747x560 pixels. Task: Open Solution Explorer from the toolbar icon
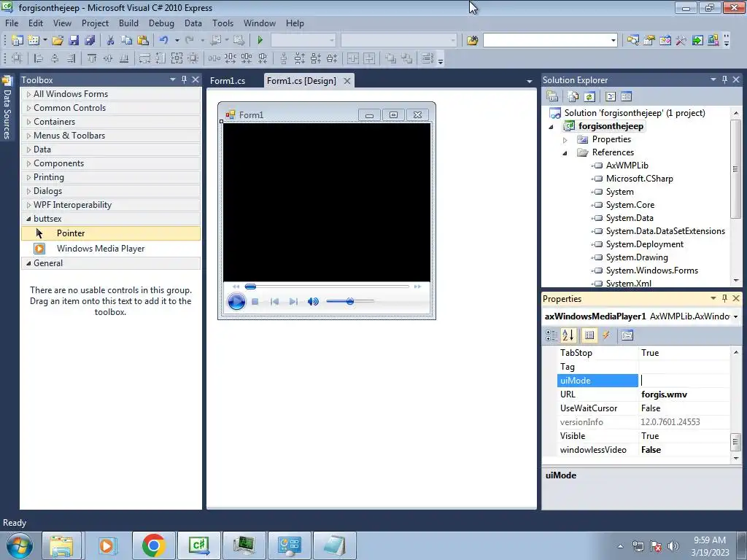pos(633,41)
